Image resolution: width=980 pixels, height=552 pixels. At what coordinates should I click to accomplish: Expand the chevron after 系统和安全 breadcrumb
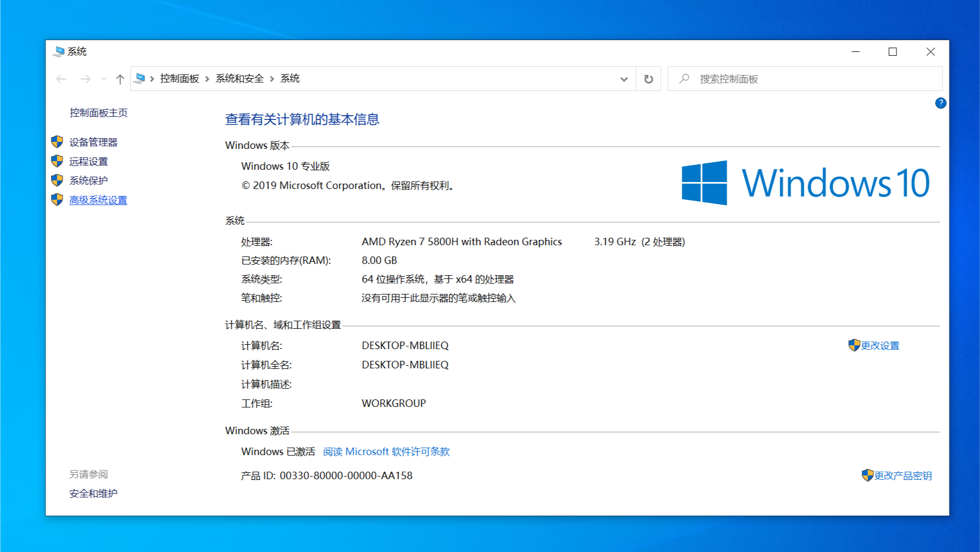(x=272, y=79)
